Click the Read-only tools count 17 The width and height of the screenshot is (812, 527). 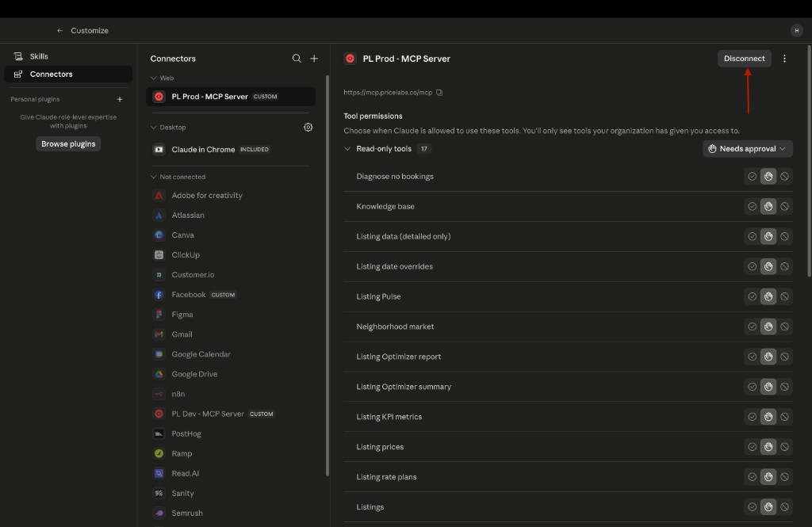click(424, 149)
